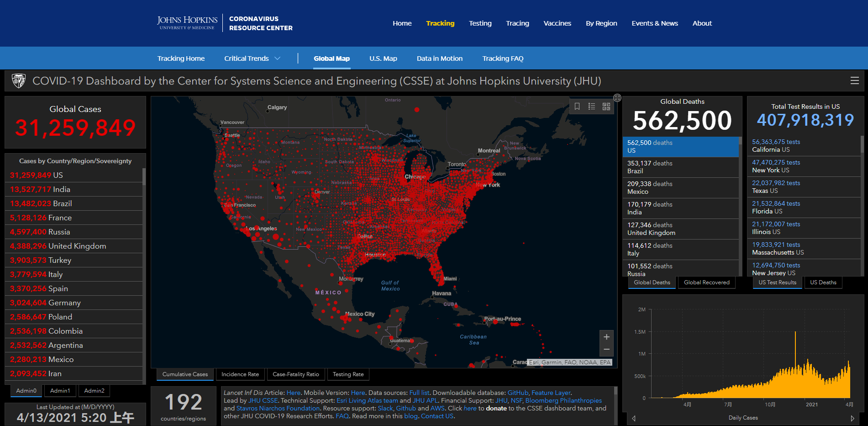Switch to the Global Recovered tab

tap(707, 282)
